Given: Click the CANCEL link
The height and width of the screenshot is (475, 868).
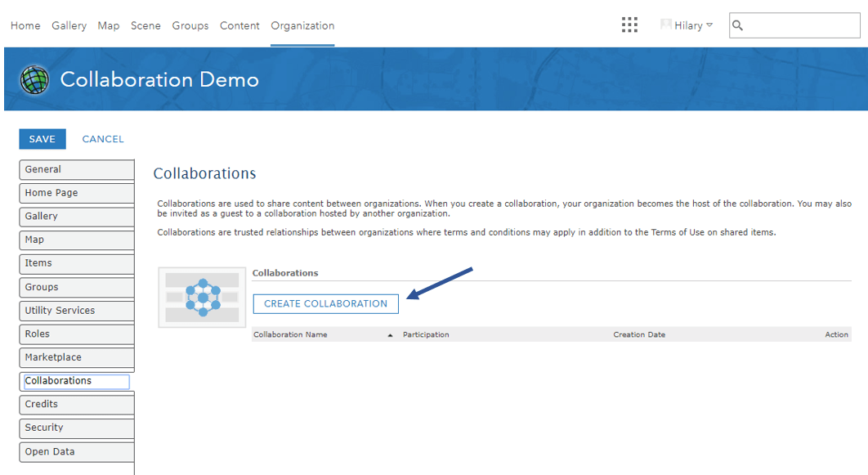Looking at the screenshot, I should 103,139.
